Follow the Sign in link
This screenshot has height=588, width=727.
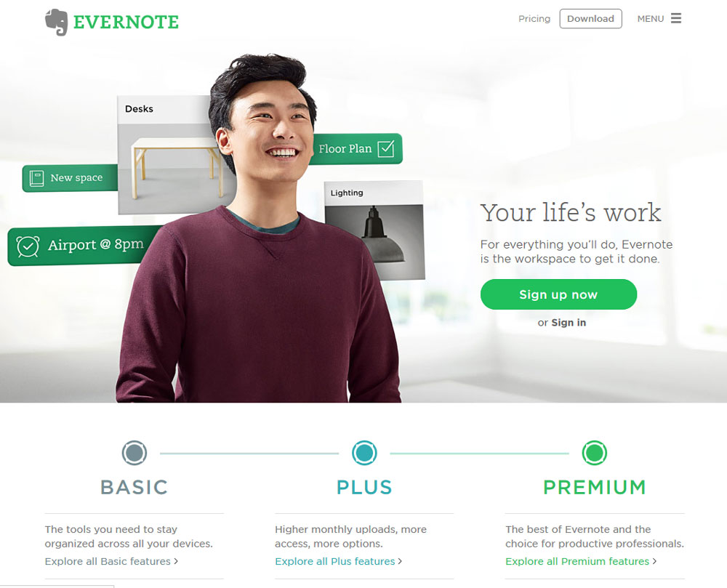569,323
